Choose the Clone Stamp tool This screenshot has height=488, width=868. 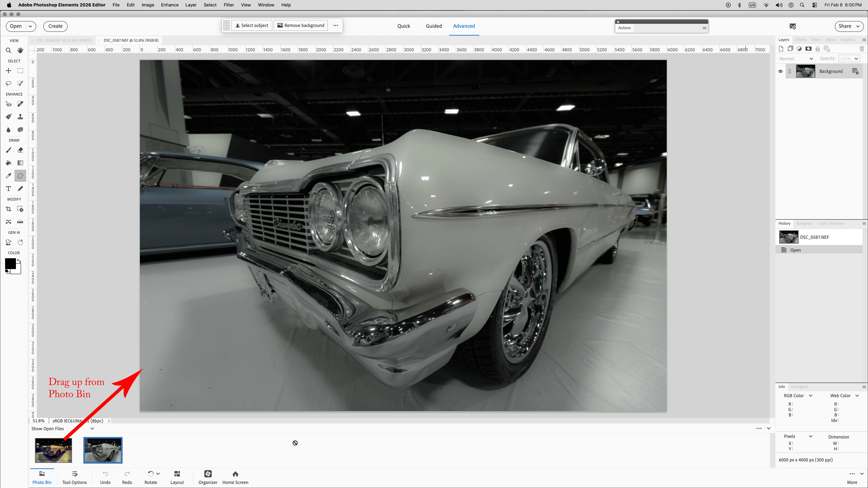click(x=20, y=117)
